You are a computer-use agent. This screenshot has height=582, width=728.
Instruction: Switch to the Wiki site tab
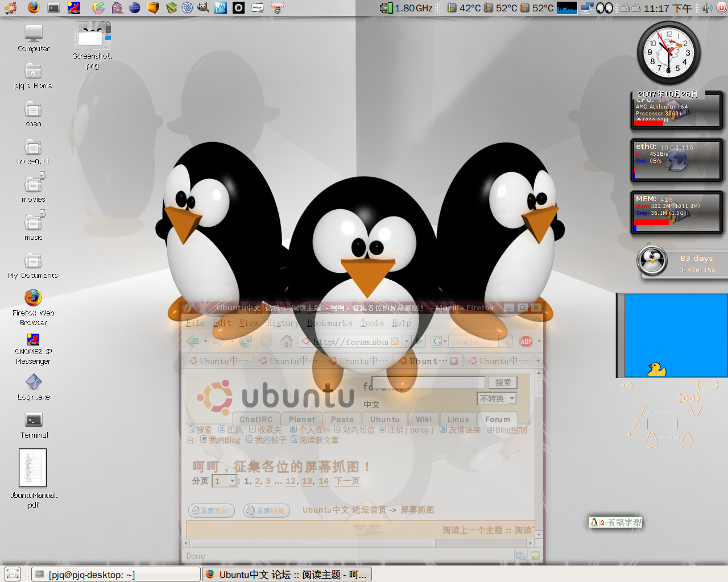[423, 419]
